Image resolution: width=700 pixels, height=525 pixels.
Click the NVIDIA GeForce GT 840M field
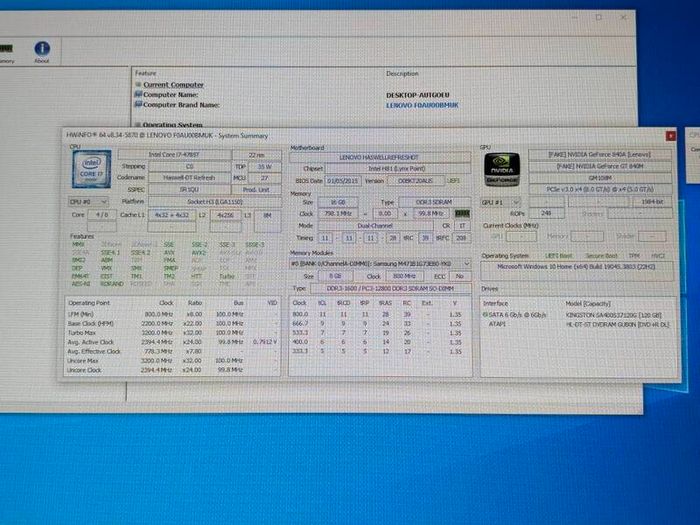tap(600, 166)
